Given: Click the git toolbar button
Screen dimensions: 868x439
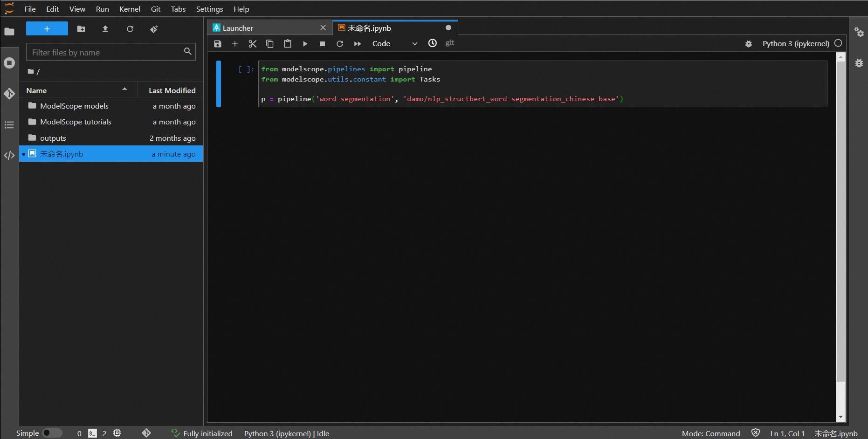Looking at the screenshot, I should [450, 43].
